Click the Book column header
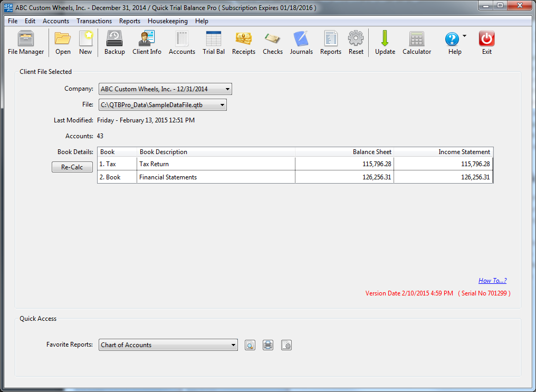 click(x=117, y=152)
